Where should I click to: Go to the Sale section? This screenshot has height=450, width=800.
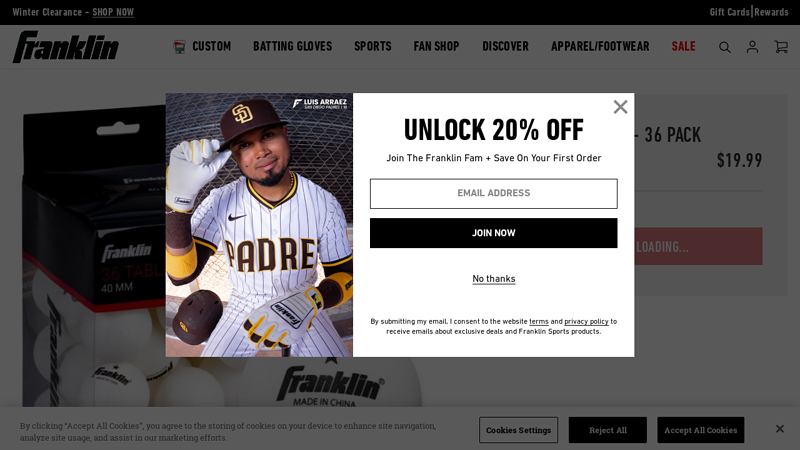[684, 46]
